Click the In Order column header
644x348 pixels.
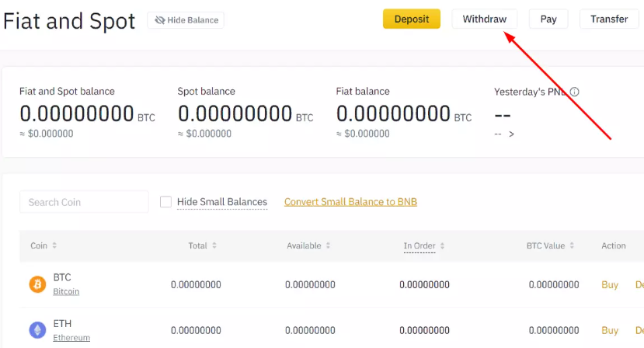pos(419,245)
